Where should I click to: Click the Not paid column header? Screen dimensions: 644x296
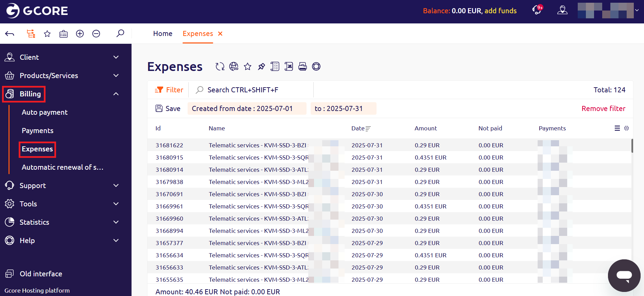tap(490, 128)
